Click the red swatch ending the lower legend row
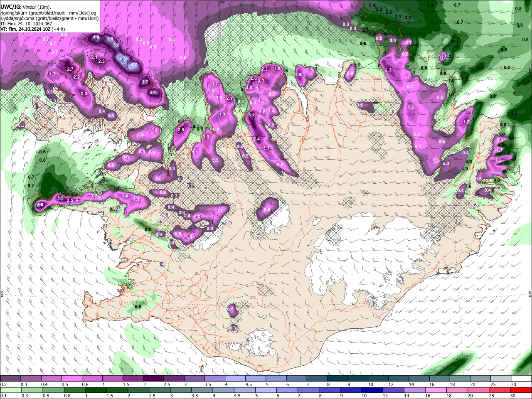 click(520, 390)
